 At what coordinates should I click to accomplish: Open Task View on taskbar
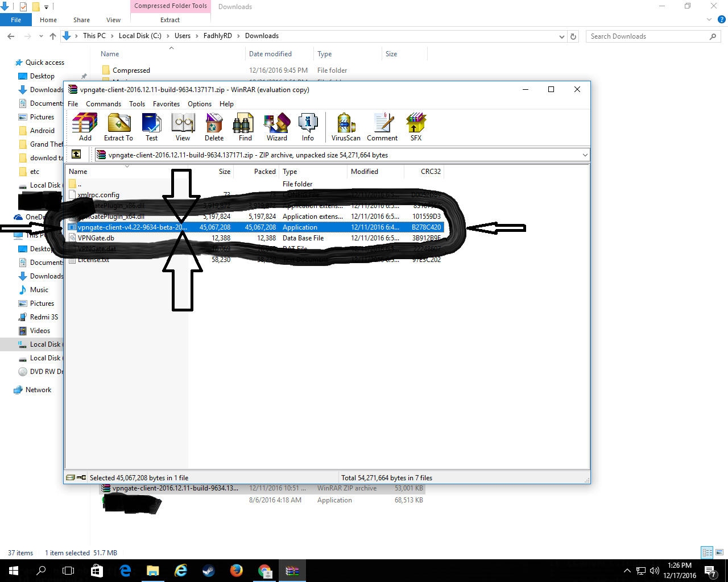click(x=68, y=571)
